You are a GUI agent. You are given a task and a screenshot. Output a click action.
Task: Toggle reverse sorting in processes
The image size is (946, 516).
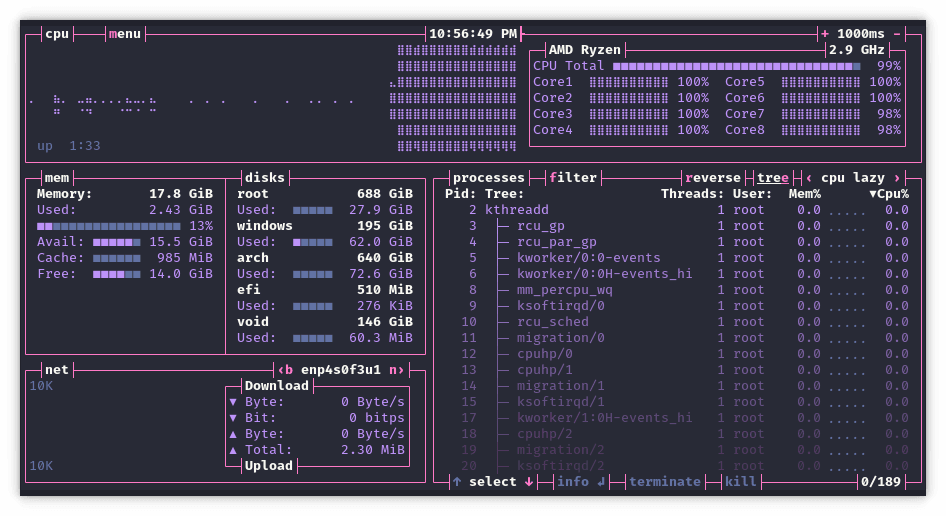[712, 178]
